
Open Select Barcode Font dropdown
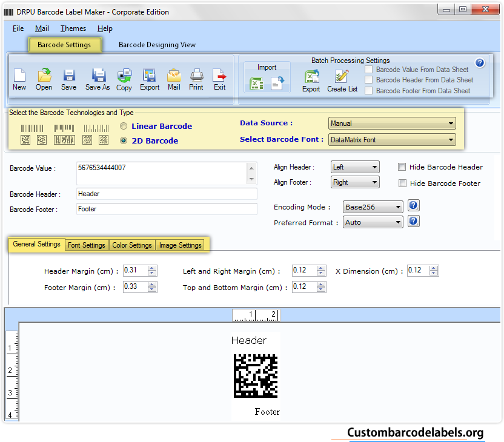click(392, 140)
